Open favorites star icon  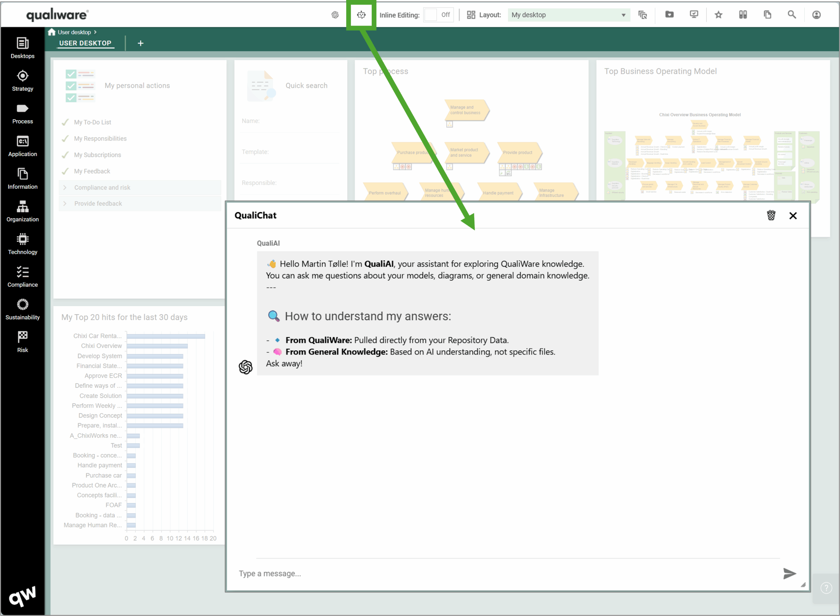point(718,15)
